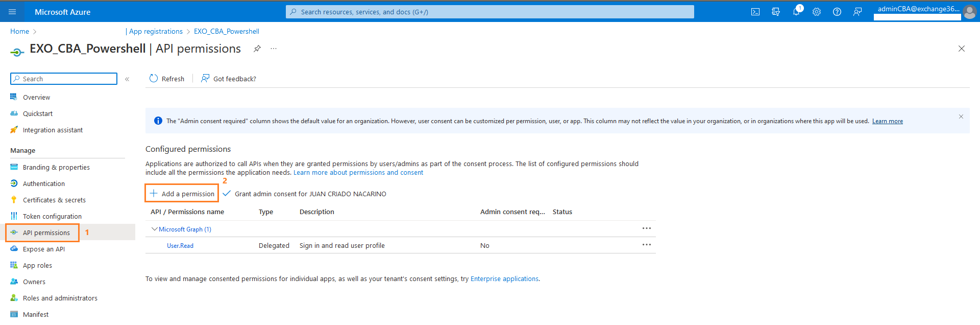Viewport: 980px width, 325px height.
Task: Go to App registrations breadcrumb
Action: (156, 31)
